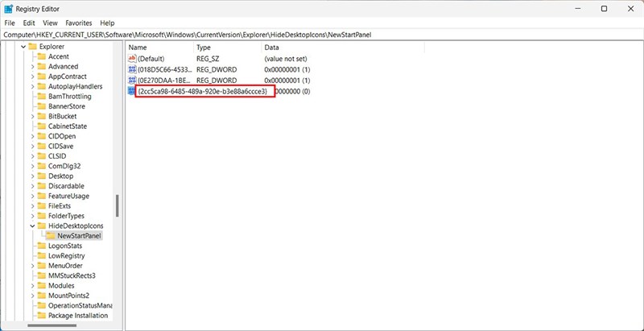Open the File menu
The height and width of the screenshot is (331, 644).
point(10,23)
